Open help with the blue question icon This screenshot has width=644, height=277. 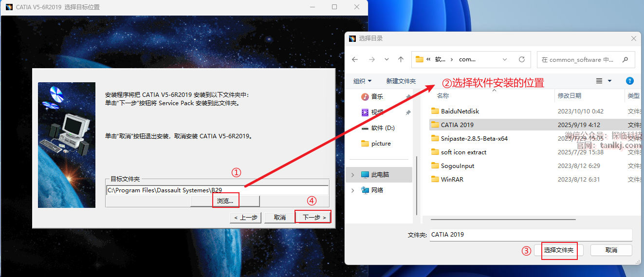pyautogui.click(x=629, y=81)
